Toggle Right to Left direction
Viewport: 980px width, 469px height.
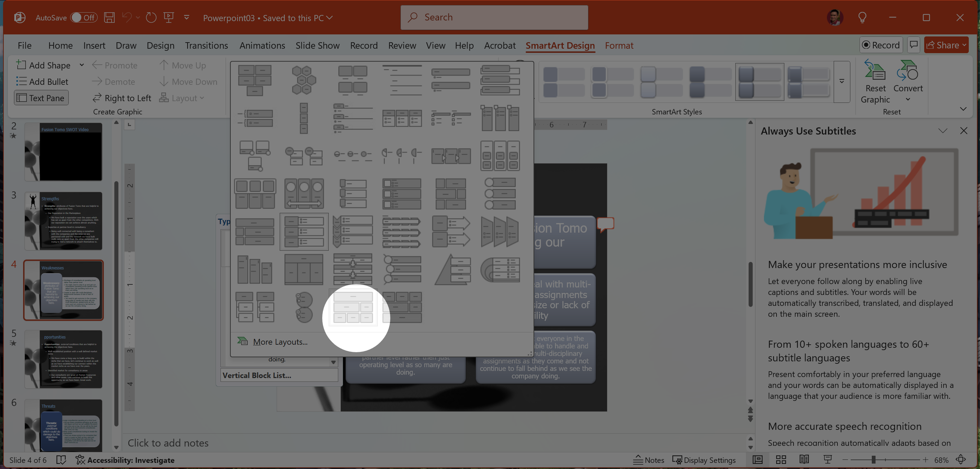coord(122,98)
